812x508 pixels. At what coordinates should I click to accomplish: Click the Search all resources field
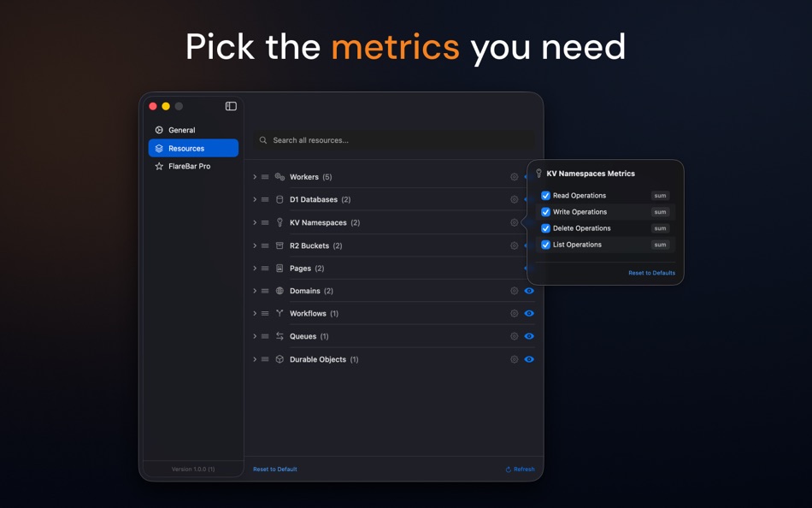coord(394,140)
